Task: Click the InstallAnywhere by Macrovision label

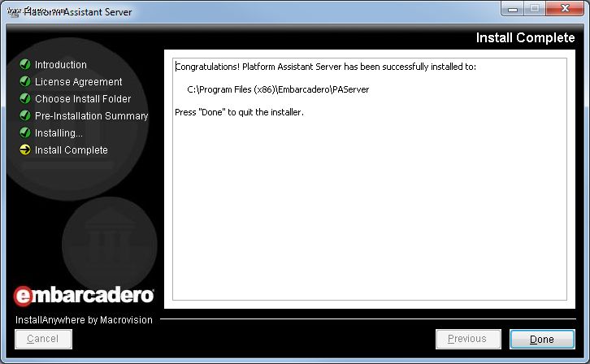Action: pyautogui.click(x=84, y=320)
